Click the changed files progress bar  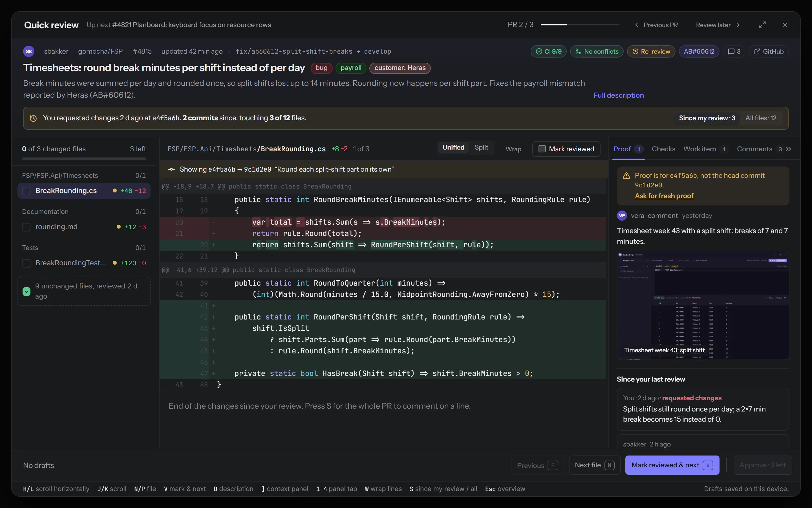pyautogui.click(x=84, y=159)
